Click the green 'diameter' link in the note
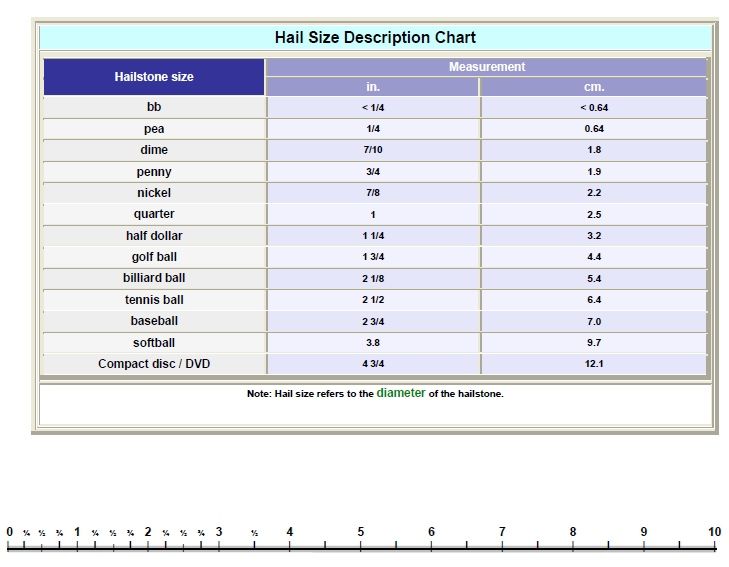Screen dimensions: 729x567 pyautogui.click(x=401, y=393)
